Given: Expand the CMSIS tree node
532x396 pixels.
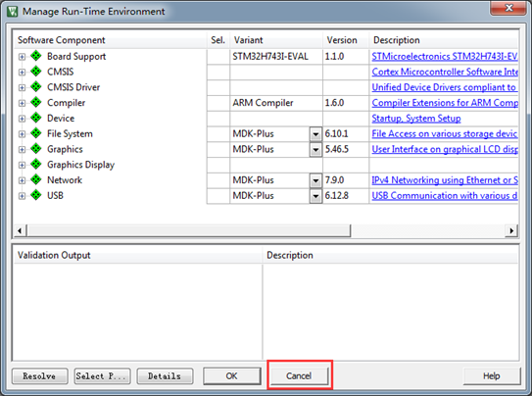Looking at the screenshot, I should pyautogui.click(x=23, y=73).
